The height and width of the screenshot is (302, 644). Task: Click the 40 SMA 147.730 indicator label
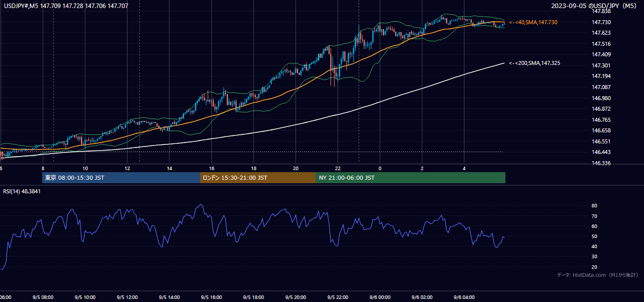[x=533, y=23]
